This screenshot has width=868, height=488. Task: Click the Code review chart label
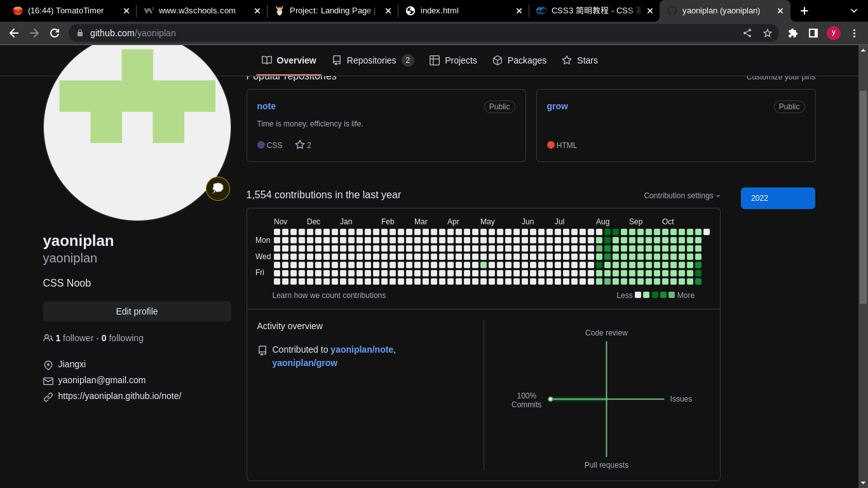pos(606,333)
